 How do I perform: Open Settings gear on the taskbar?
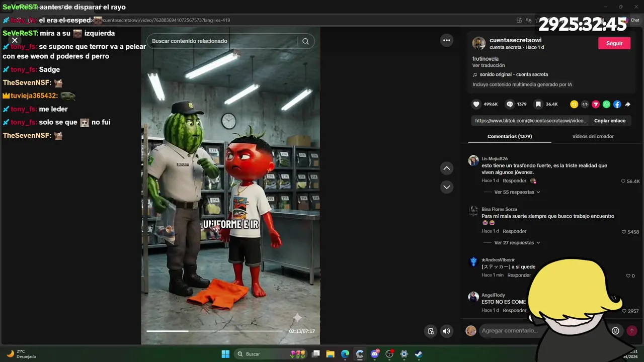click(404, 354)
